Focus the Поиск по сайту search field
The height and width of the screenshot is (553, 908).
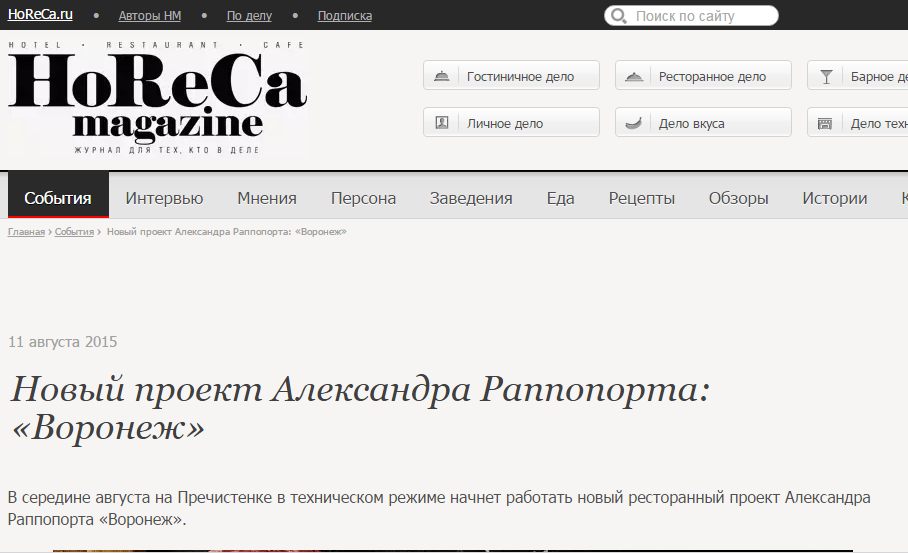(x=691, y=16)
